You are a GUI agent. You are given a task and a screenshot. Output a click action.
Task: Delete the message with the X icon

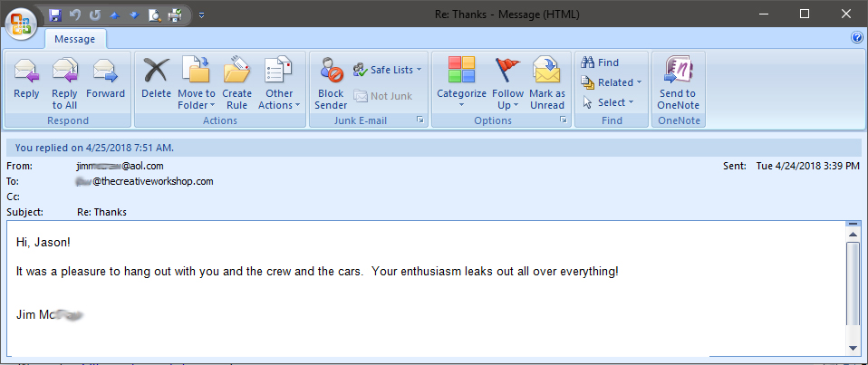coord(156,72)
